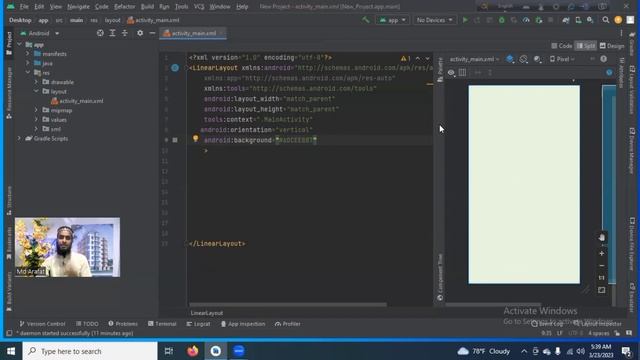Open the notification center icon
The height and width of the screenshot is (360, 640).
[627, 351]
